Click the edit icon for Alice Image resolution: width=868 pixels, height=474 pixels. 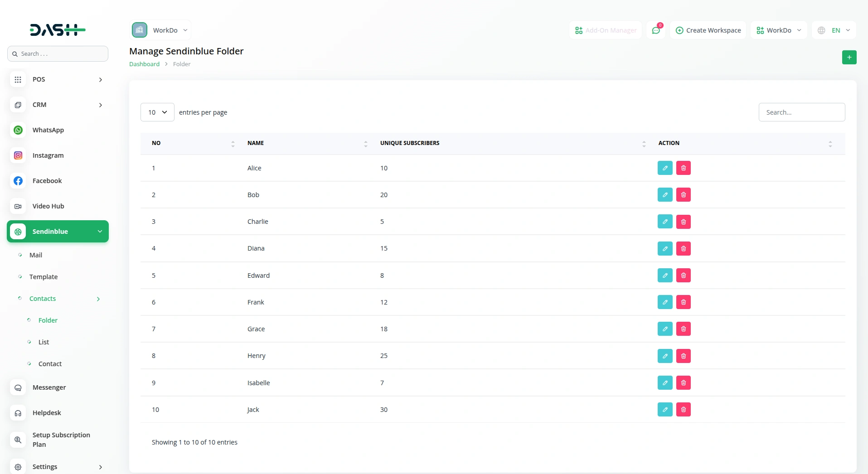tap(665, 168)
